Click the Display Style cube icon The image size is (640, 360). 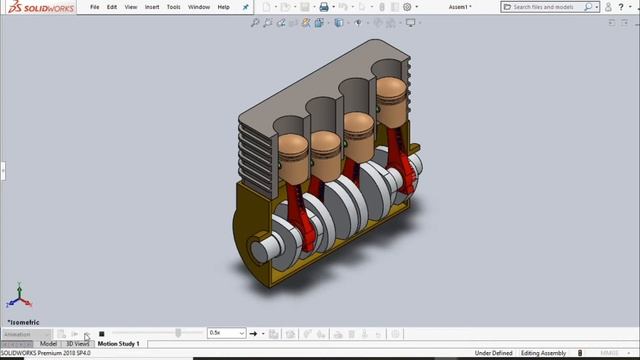[339, 23]
